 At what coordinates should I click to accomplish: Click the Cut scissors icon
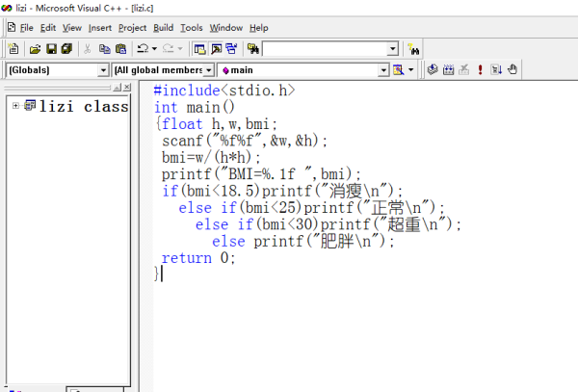click(x=88, y=48)
